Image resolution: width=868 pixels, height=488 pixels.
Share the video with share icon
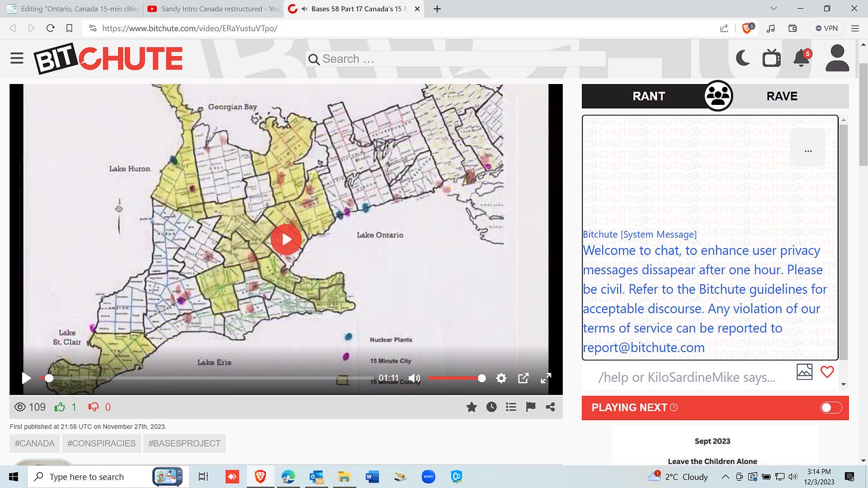[x=550, y=407]
